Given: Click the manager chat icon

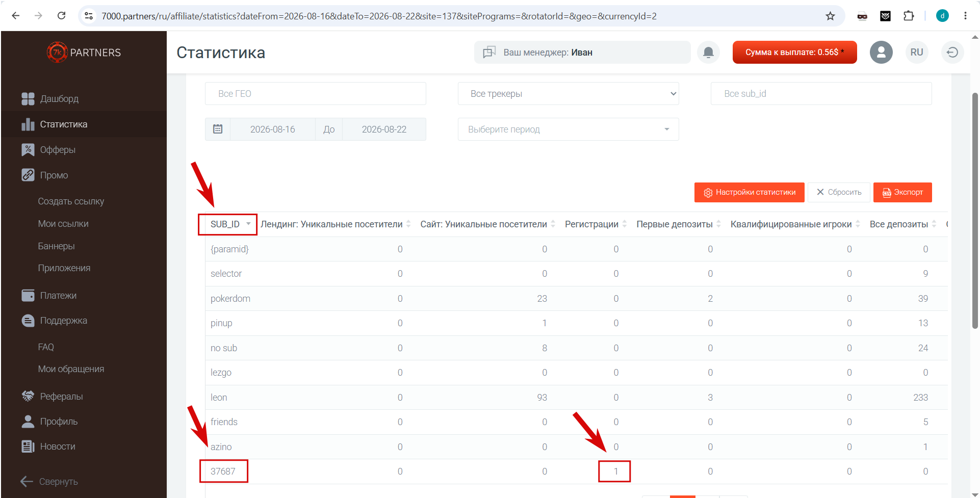Looking at the screenshot, I should point(489,52).
